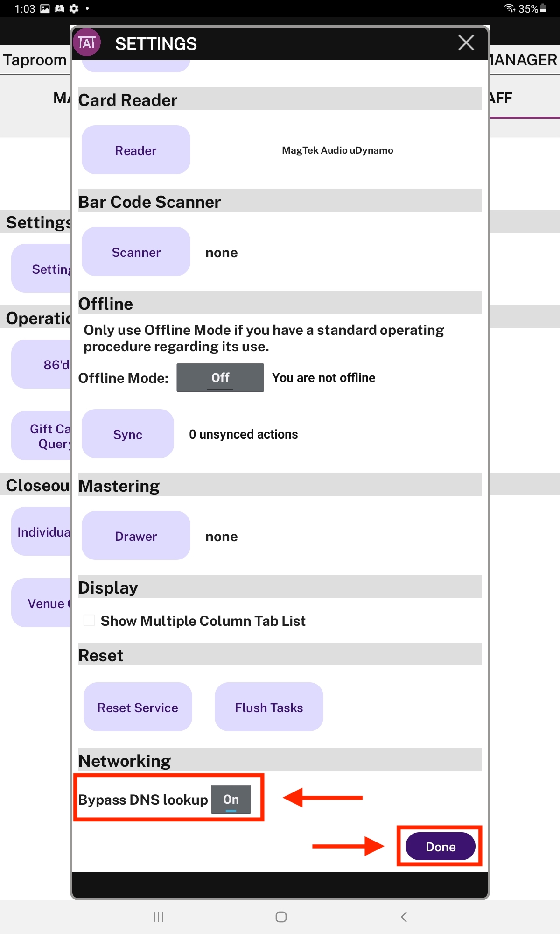Choose the cash Drawer
The height and width of the screenshot is (934, 560).
(136, 536)
